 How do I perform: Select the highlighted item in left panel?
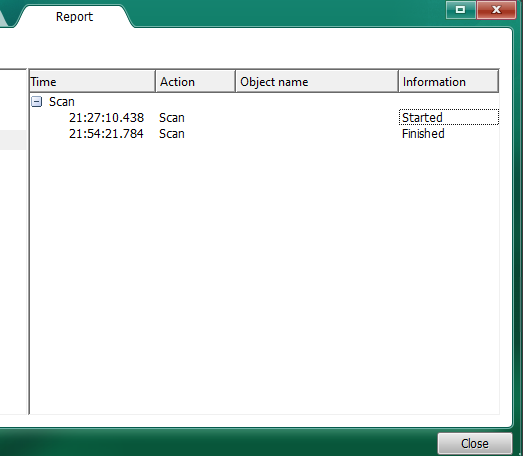pyautogui.click(x=13, y=140)
